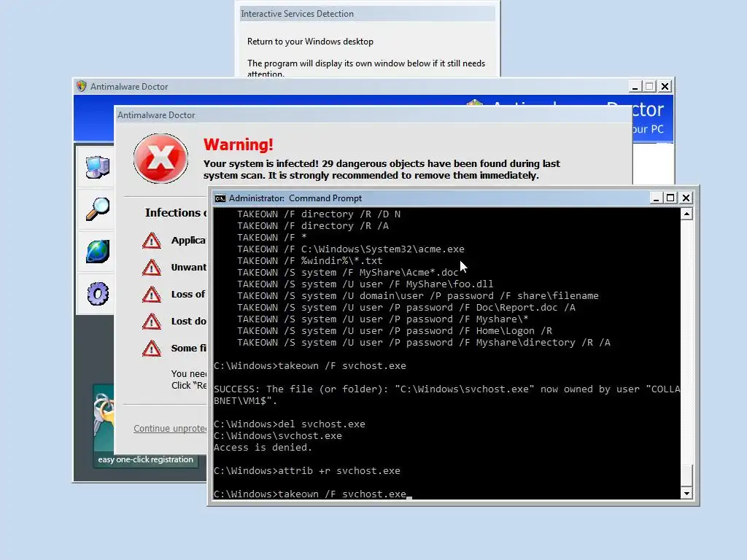747x560 pixels.
Task: Click the Continue unprotected link
Action: pyautogui.click(x=170, y=429)
